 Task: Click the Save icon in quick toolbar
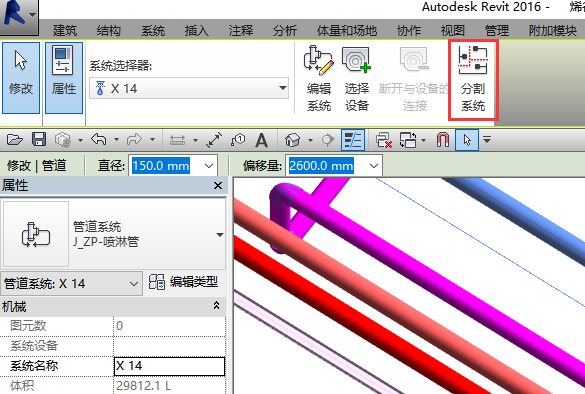[x=39, y=140]
